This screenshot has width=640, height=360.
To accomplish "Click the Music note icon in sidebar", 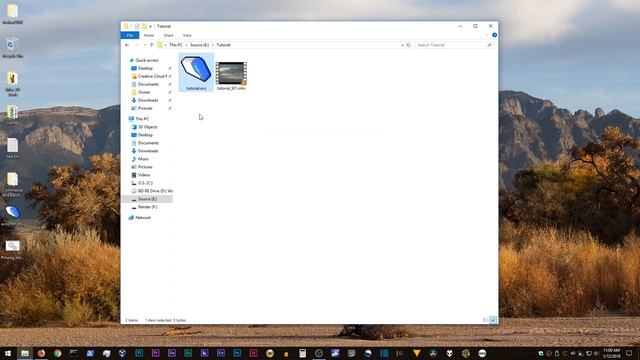I will 133,159.
